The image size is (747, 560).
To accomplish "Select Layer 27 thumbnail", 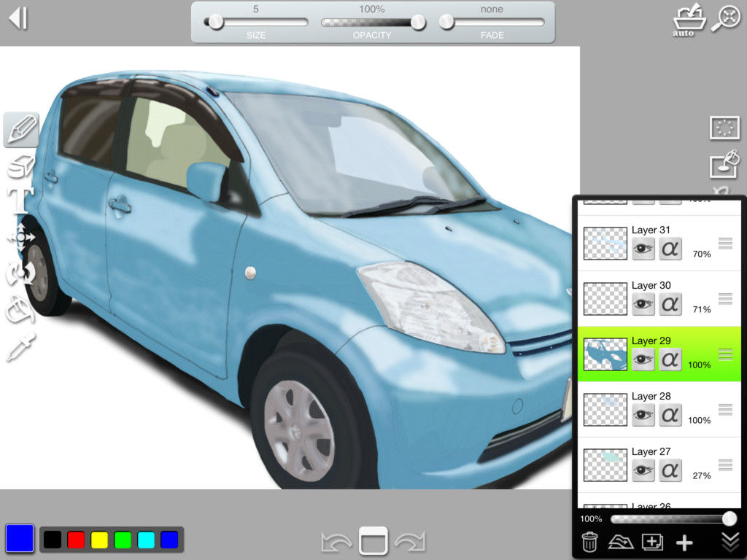I will 605,464.
